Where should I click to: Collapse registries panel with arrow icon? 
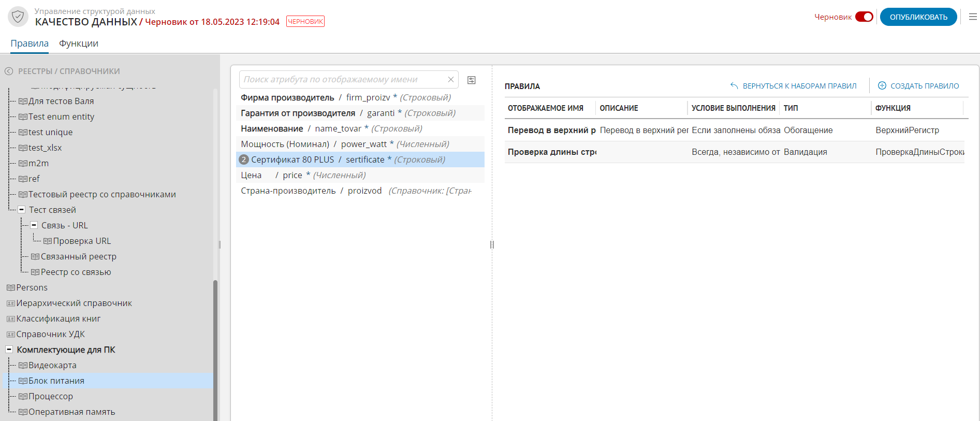tap(9, 71)
